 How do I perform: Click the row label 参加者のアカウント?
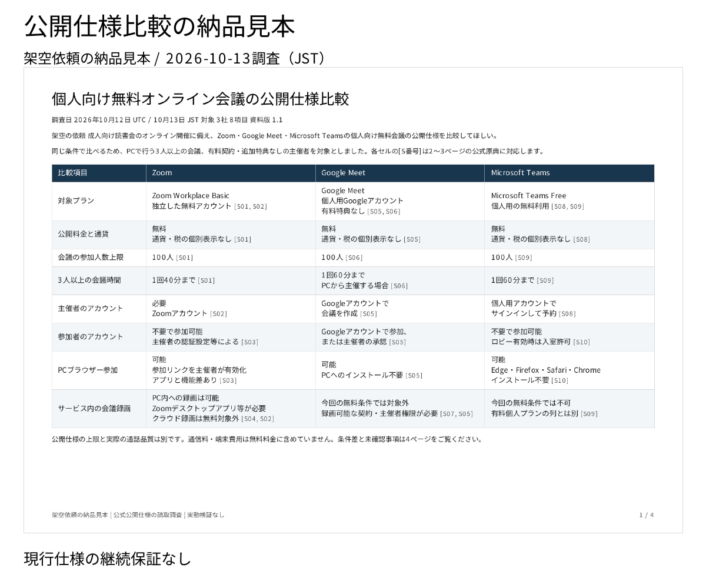(99, 337)
